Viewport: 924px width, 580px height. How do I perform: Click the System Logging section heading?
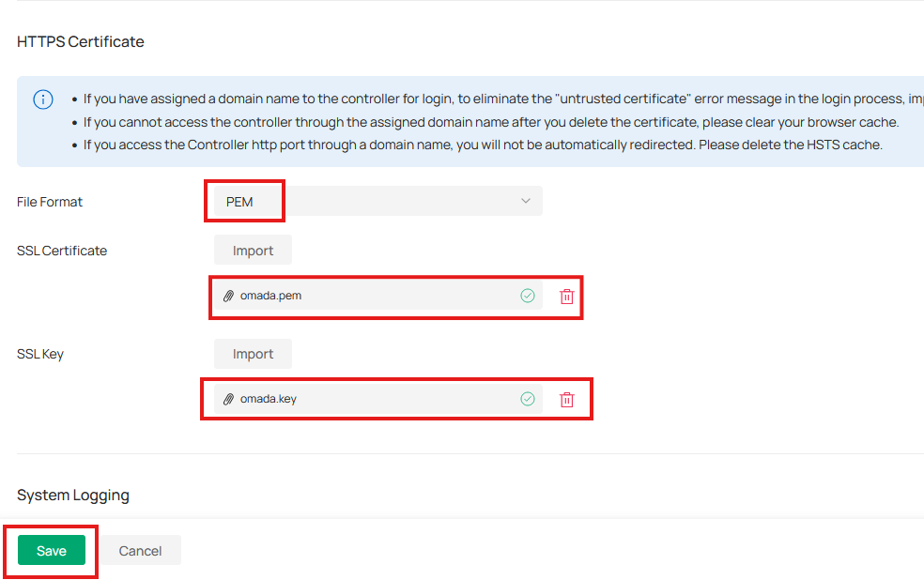coord(72,495)
